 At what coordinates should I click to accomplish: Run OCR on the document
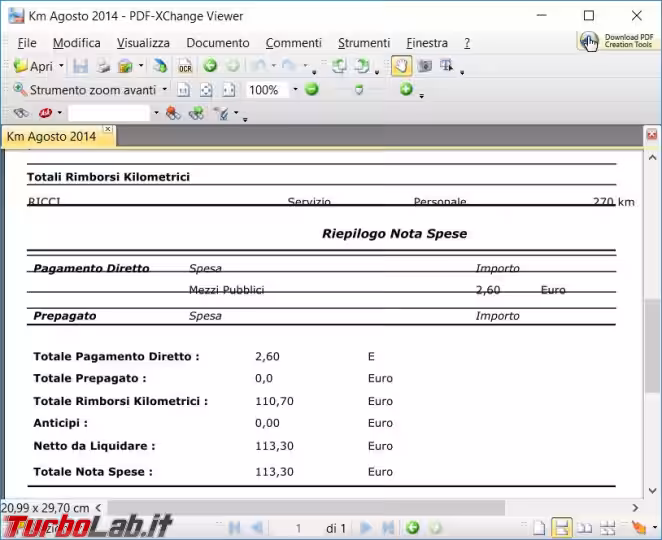click(185, 66)
